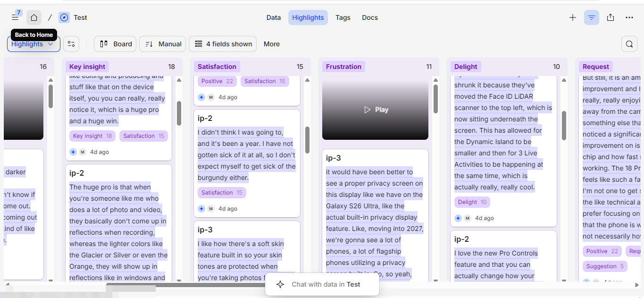Click the Frustration count 11

(429, 67)
